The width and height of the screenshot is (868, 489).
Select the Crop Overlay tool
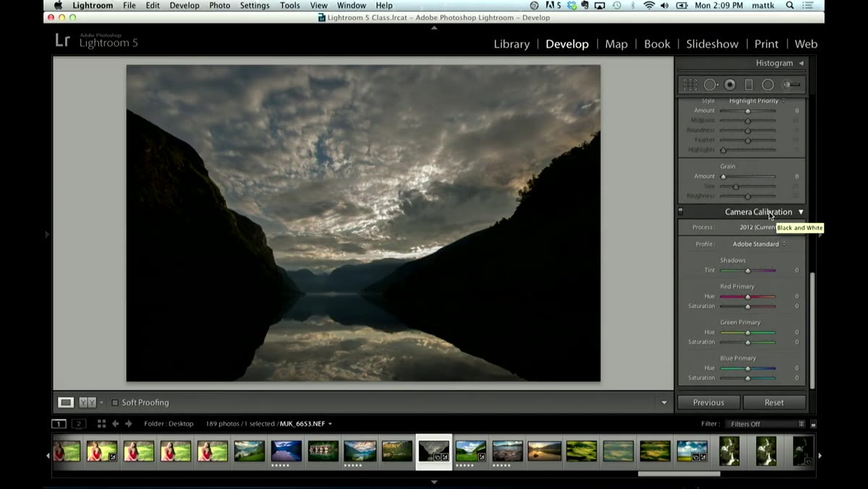pos(691,85)
